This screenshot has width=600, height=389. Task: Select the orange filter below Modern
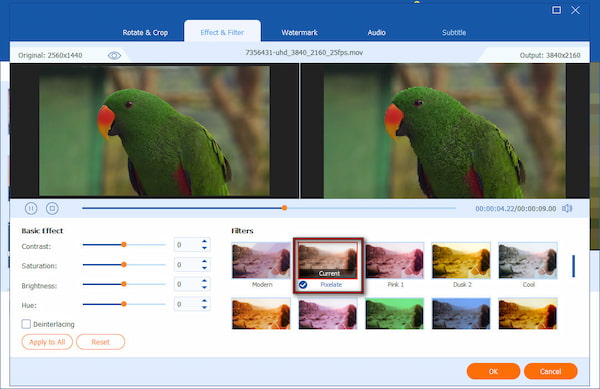261,314
